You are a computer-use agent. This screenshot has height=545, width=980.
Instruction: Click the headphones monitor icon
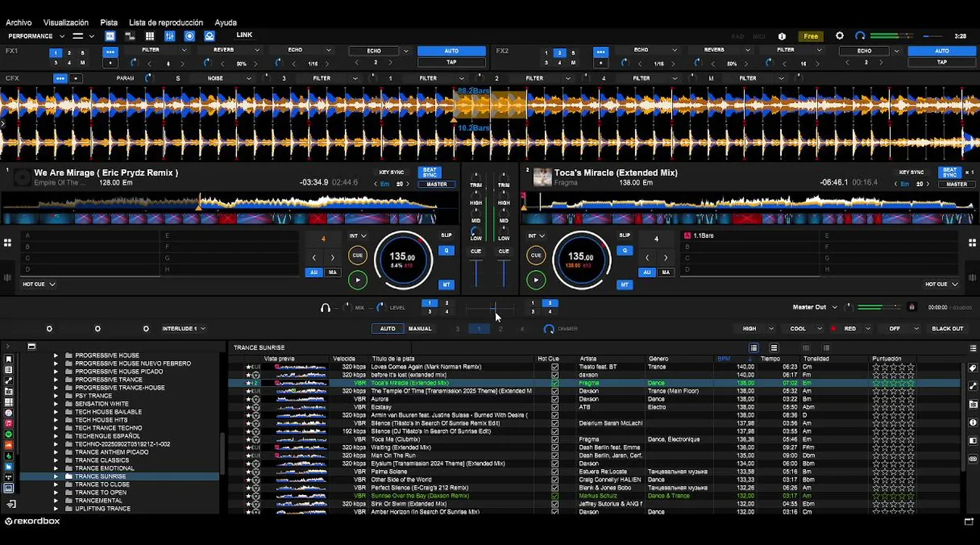click(x=325, y=307)
